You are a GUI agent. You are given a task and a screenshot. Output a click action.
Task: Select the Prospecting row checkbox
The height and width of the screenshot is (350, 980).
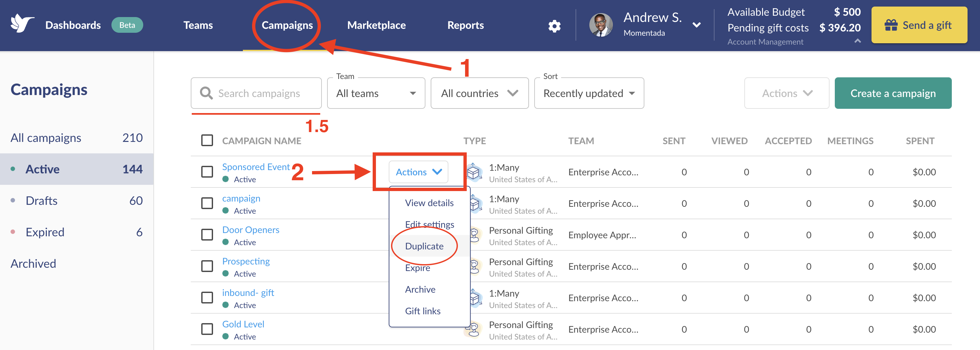tap(207, 266)
